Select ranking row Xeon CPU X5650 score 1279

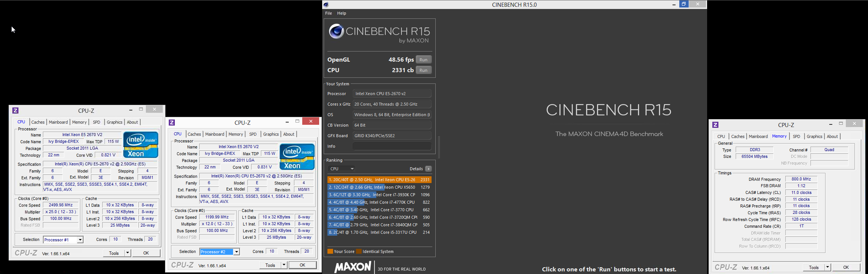[x=379, y=187]
